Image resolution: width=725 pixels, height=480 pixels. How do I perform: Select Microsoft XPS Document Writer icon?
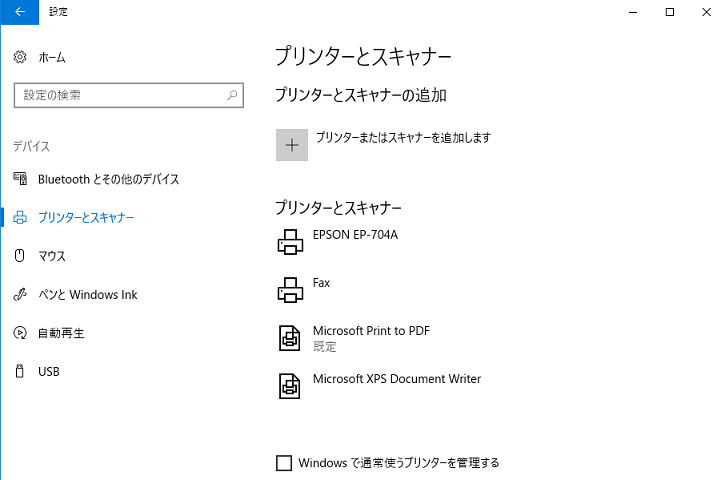point(289,386)
